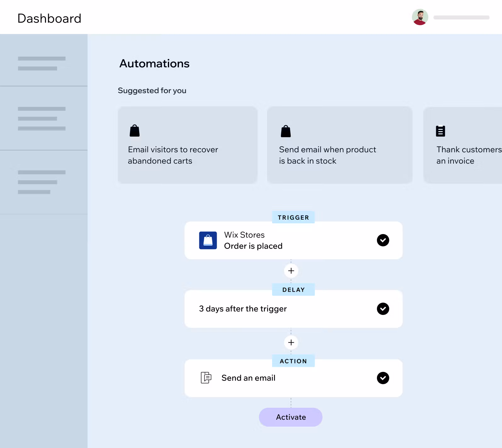Toggle the Send an email checkmark
Screen dimensions: 502x448
point(383,378)
